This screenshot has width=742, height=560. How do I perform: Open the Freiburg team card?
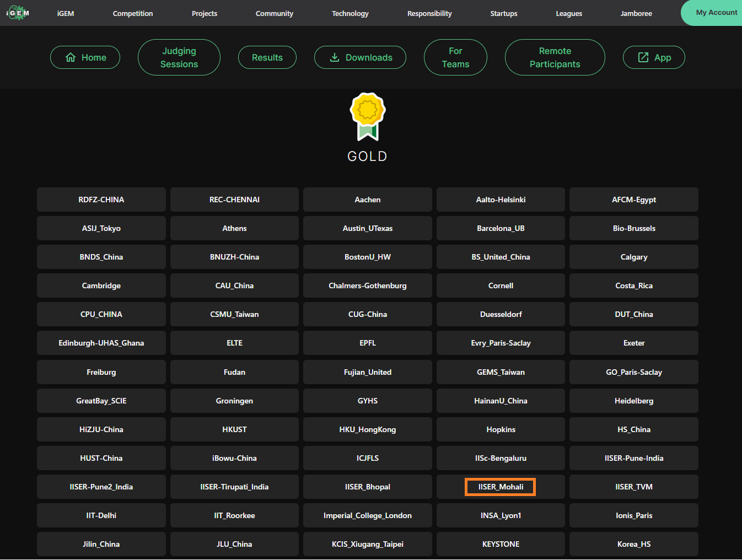coord(101,372)
